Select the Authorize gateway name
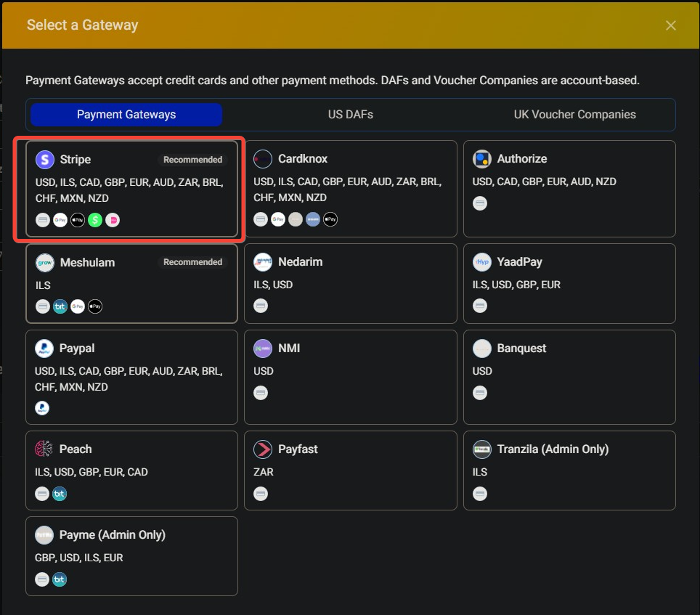This screenshot has width=700, height=615. (x=522, y=159)
